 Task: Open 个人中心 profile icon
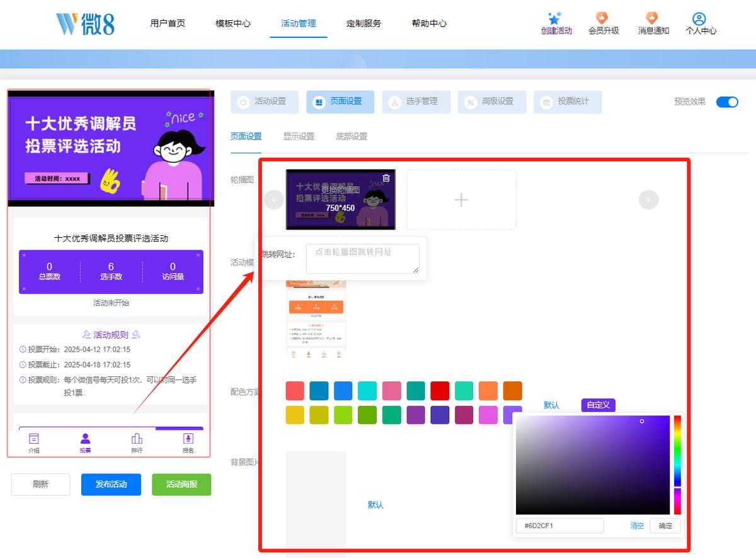click(x=699, y=19)
